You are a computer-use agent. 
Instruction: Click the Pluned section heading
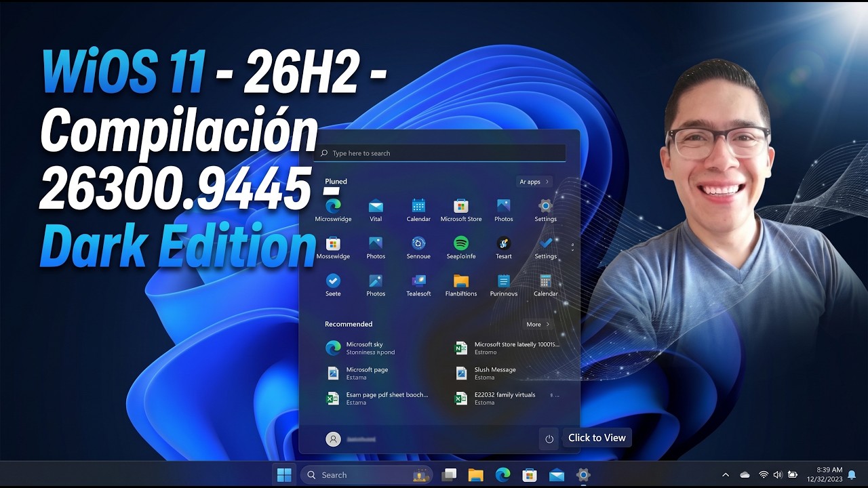[336, 182]
